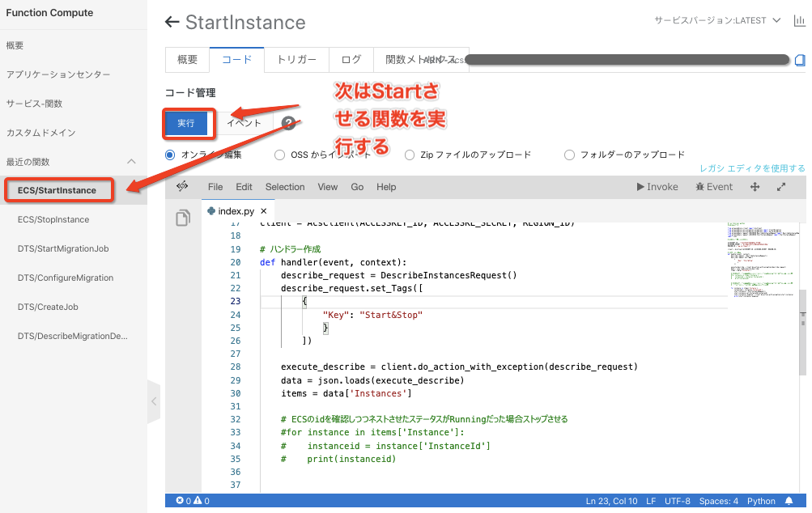Select the Zip ファイルのアップロード radio option

410,155
